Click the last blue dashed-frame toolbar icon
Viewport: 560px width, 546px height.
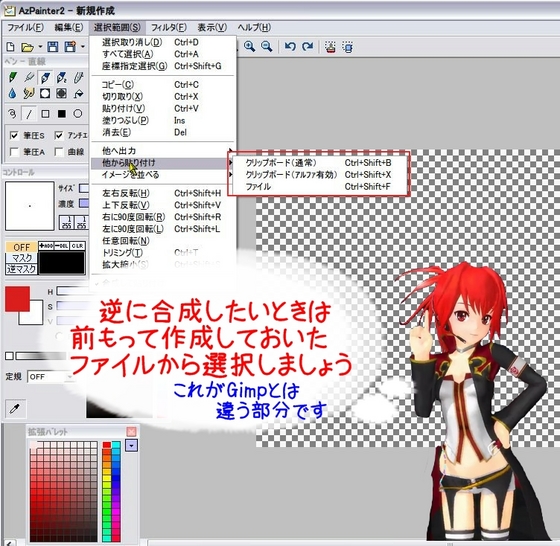click(x=348, y=47)
